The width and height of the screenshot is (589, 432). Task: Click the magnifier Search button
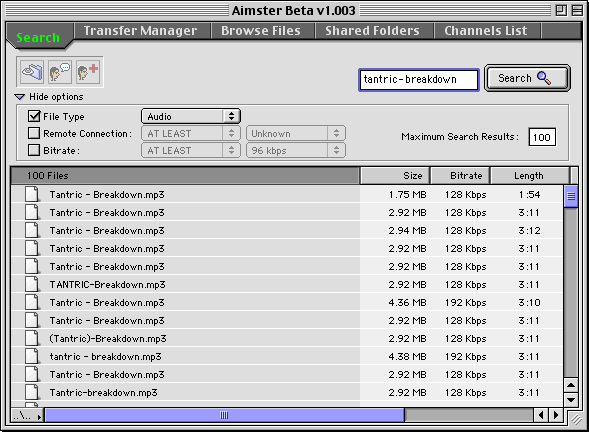pyautogui.click(x=527, y=78)
